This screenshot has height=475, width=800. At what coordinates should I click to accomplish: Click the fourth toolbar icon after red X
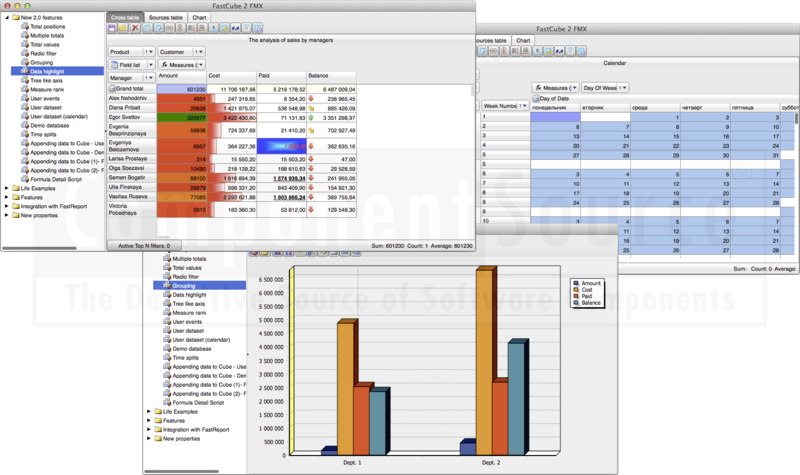tap(180, 28)
